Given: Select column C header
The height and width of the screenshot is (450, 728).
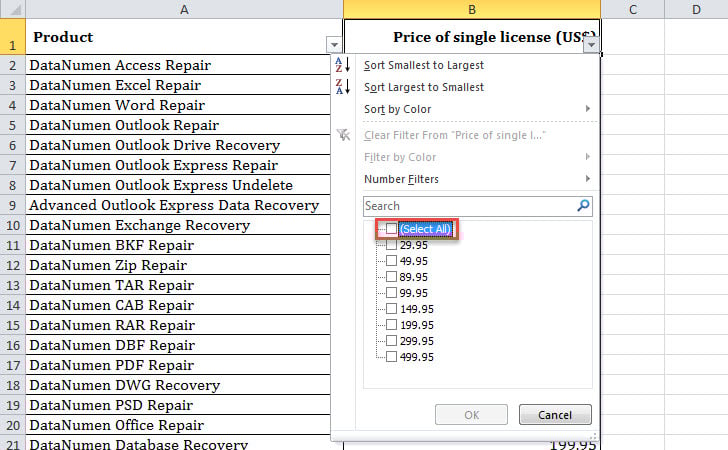Looking at the screenshot, I should [633, 9].
